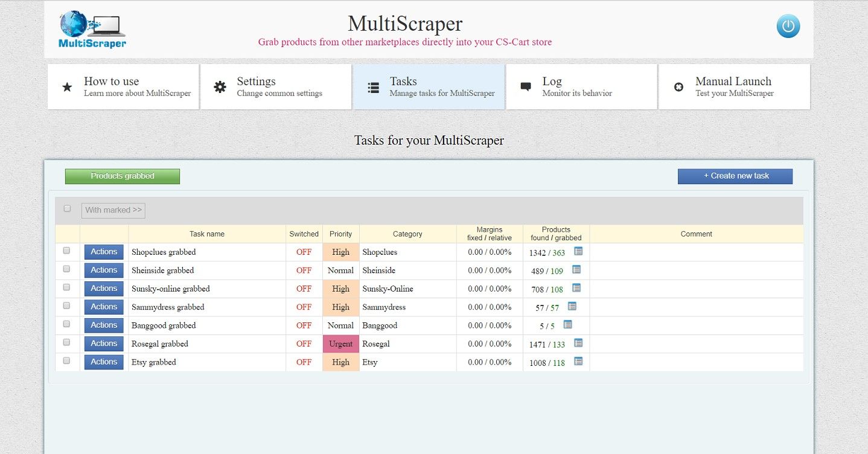Viewport: 868px width, 454px height.
Task: Open the With marked >> dropdown
Action: click(x=113, y=210)
